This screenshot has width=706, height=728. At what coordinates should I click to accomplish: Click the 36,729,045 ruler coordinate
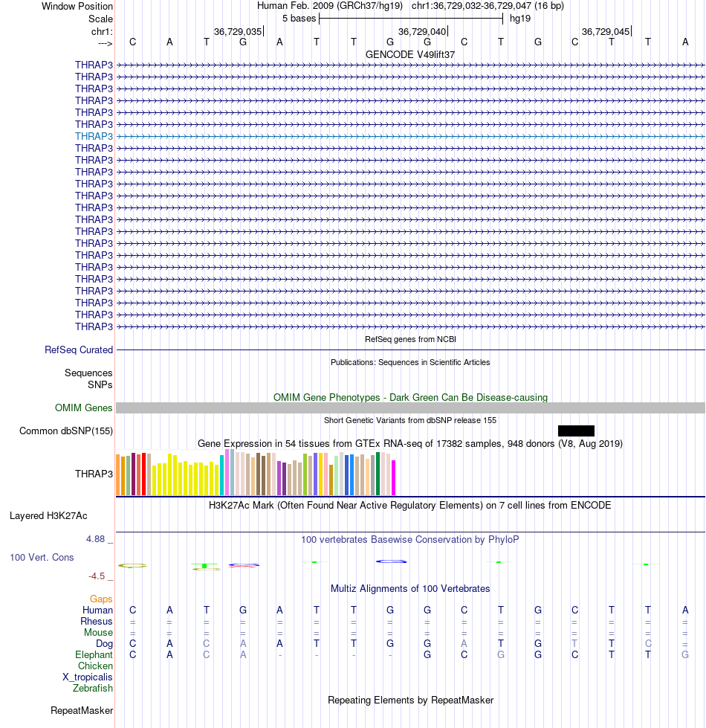(x=606, y=31)
